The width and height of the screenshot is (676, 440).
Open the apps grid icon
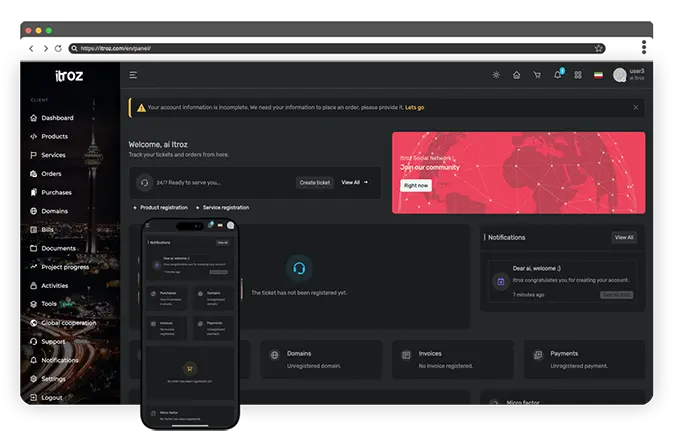point(578,75)
